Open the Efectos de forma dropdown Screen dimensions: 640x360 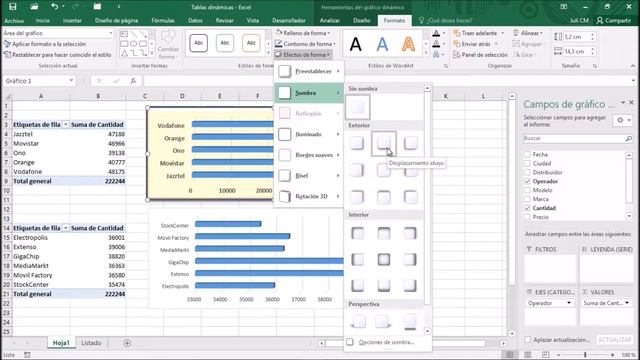[x=302, y=54]
